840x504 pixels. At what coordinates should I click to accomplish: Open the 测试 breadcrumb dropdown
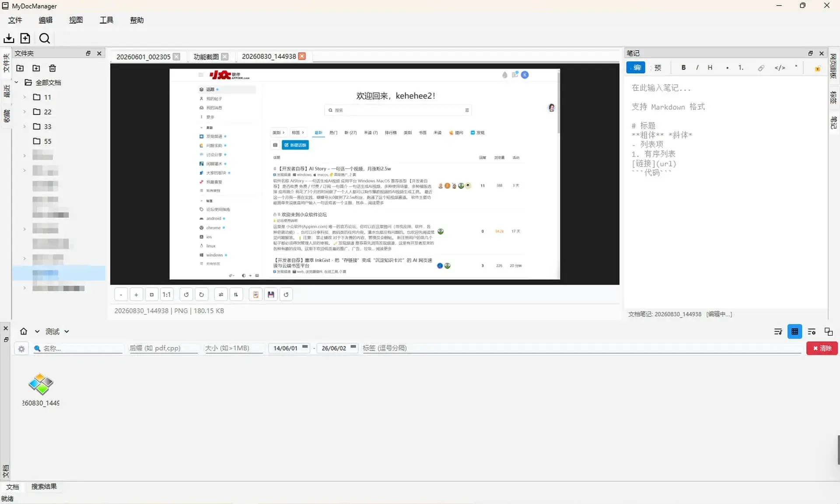(66, 332)
